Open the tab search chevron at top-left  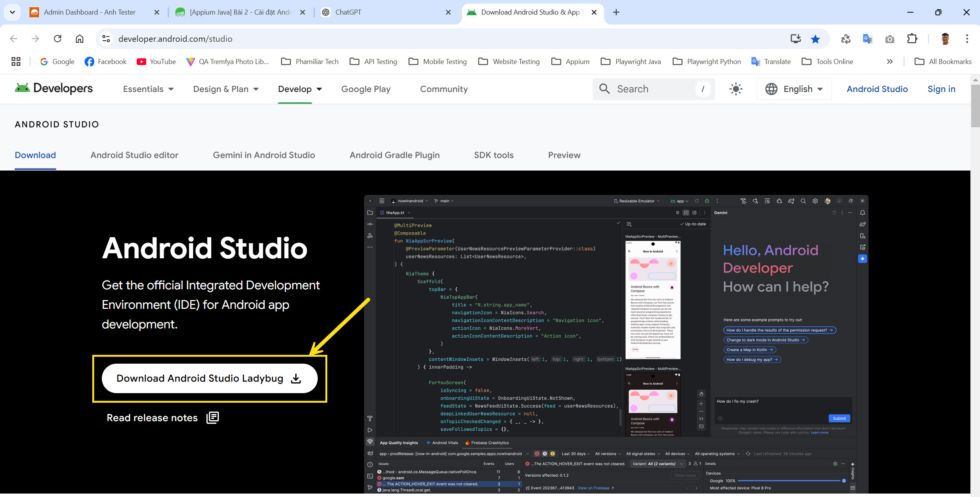pyautogui.click(x=12, y=12)
